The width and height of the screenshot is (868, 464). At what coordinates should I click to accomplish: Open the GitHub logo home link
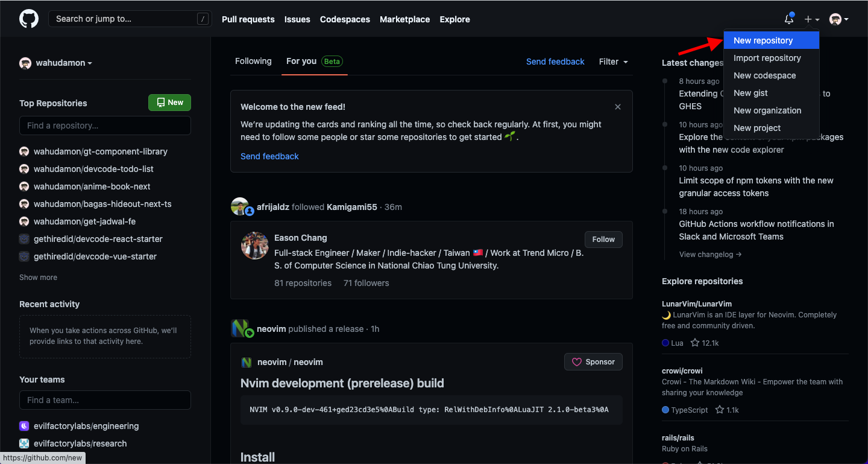[29, 19]
